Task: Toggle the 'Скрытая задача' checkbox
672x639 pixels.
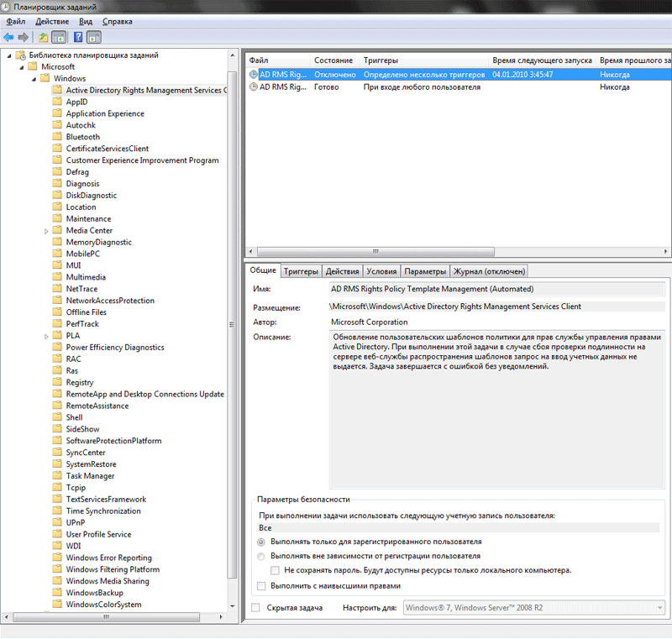Action: coord(256,607)
